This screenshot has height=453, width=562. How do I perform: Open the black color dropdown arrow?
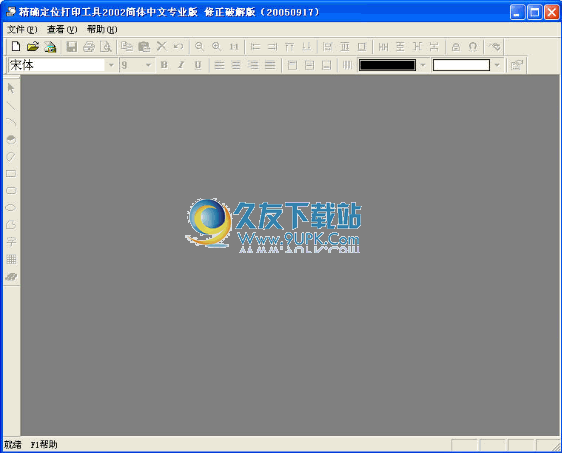click(x=423, y=65)
